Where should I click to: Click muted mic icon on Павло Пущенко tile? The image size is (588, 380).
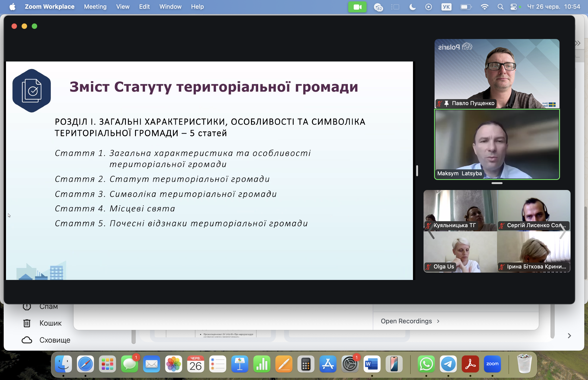pyautogui.click(x=439, y=103)
